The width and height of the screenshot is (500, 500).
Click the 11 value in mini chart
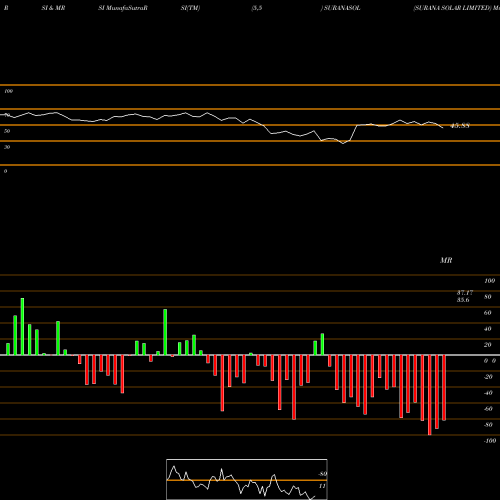tap(322, 486)
